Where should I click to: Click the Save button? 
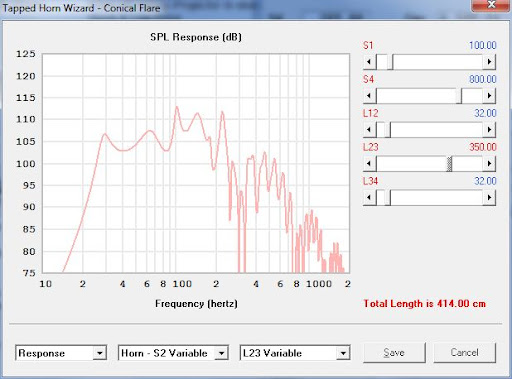pos(394,353)
